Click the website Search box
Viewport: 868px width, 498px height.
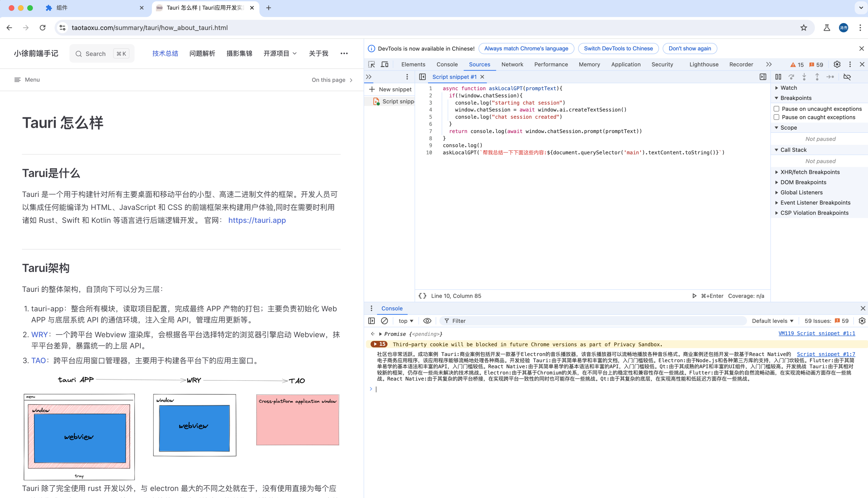pos(102,54)
